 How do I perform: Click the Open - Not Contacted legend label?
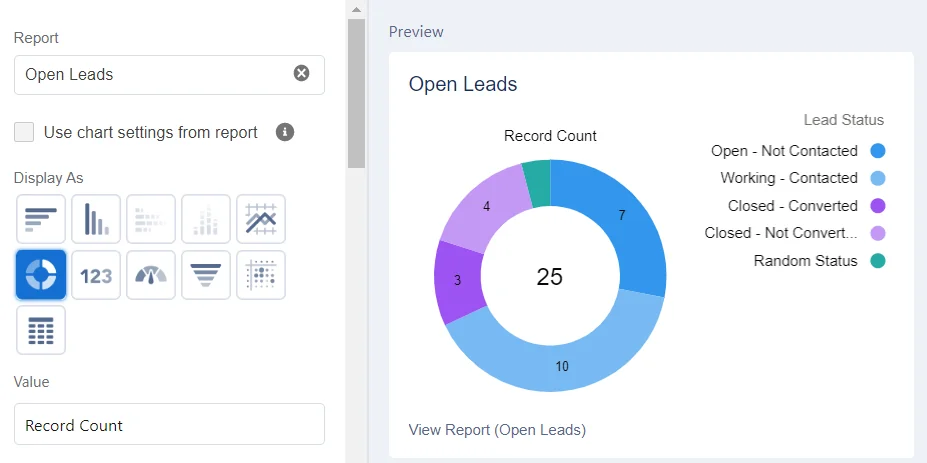click(x=784, y=151)
